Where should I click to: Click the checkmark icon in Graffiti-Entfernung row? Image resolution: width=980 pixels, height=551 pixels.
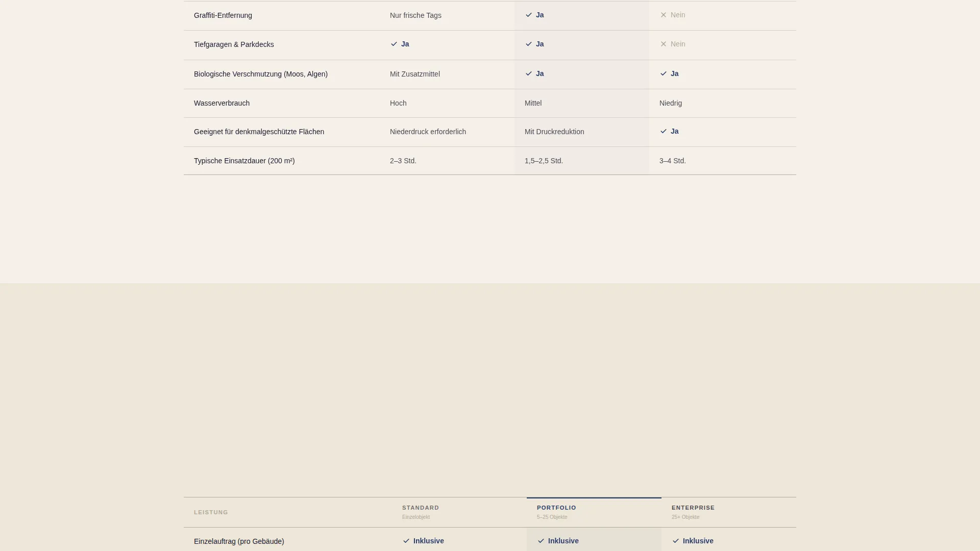[529, 15]
